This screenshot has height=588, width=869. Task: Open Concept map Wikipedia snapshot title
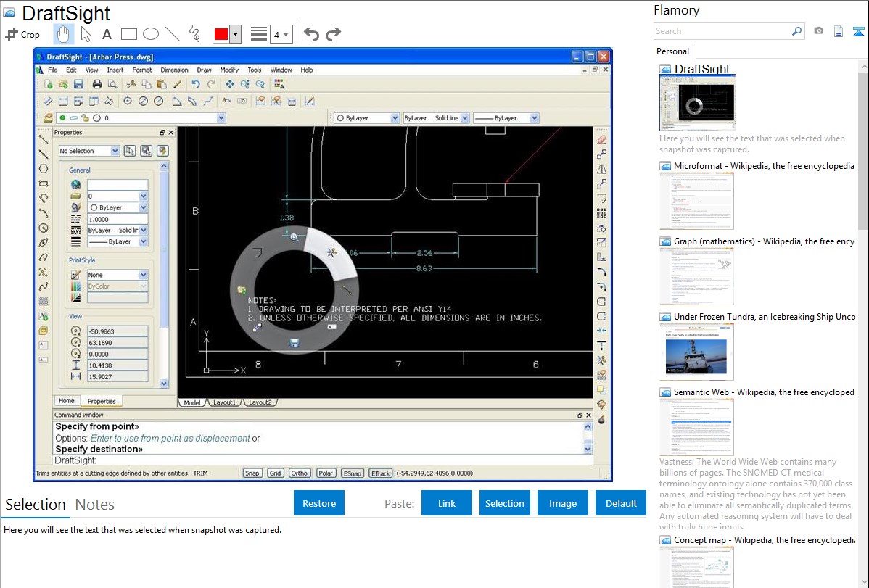(764, 539)
